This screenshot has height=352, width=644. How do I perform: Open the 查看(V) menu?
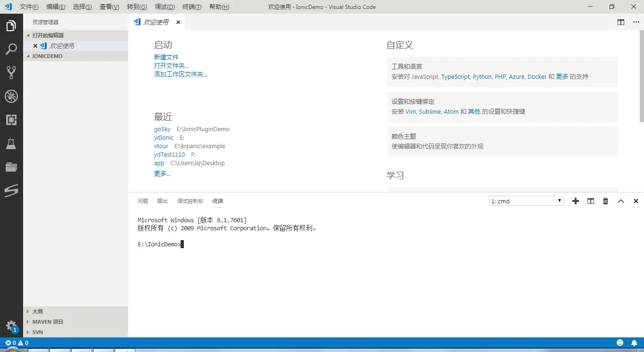(x=109, y=7)
